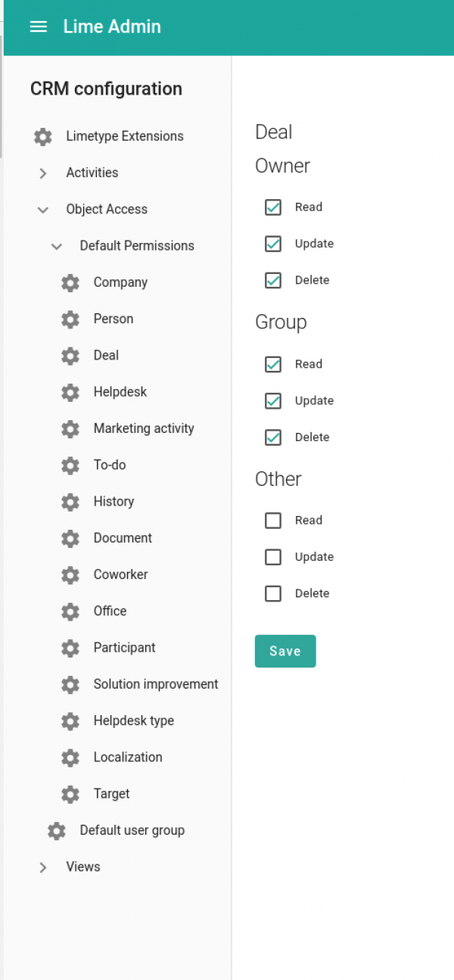Viewport: 454px width, 980px height.
Task: Click the gear icon beside Limetype Extensions
Action: pyautogui.click(x=43, y=137)
